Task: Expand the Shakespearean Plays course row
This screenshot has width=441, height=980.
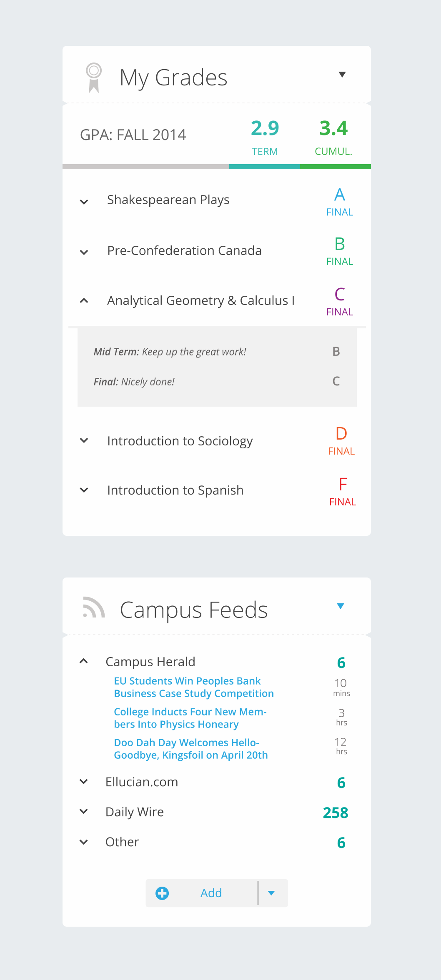Action: (x=84, y=202)
